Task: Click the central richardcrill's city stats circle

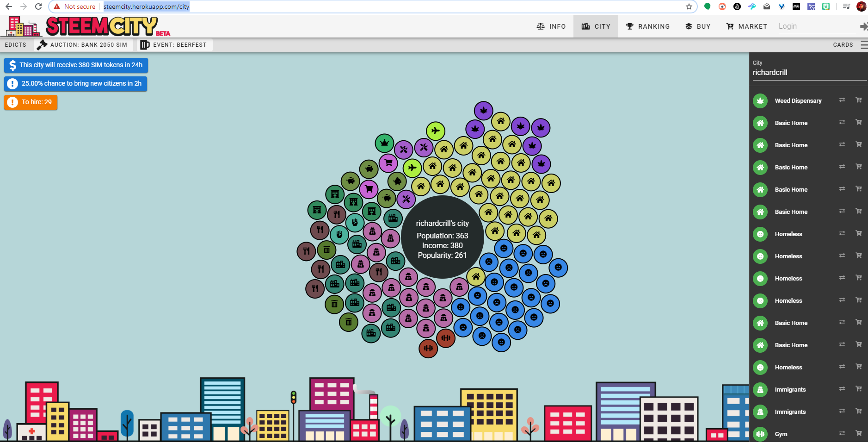Action: click(x=442, y=237)
